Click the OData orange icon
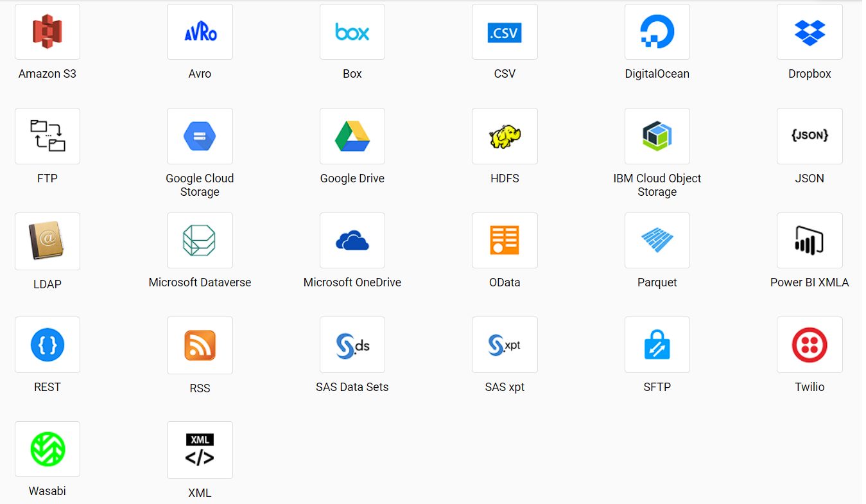This screenshot has width=866, height=504. 505,240
